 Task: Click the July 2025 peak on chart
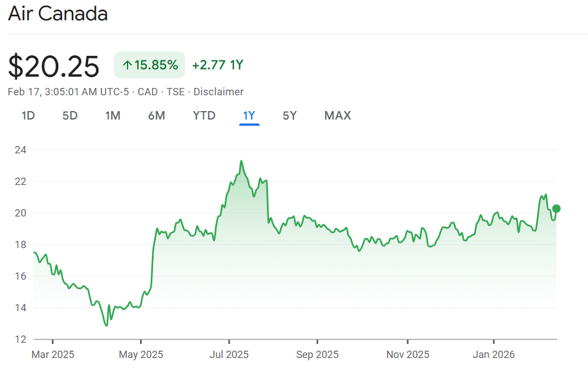[242, 161]
